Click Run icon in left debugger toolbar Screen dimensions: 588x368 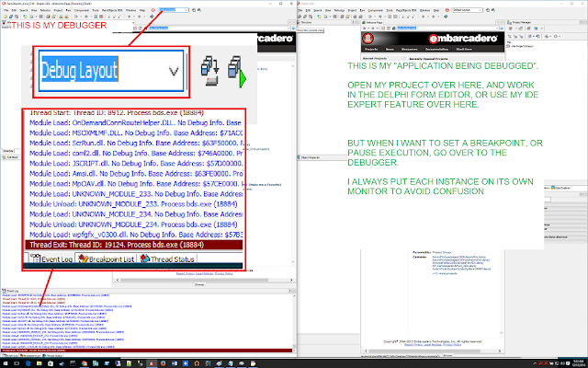(x=76, y=17)
